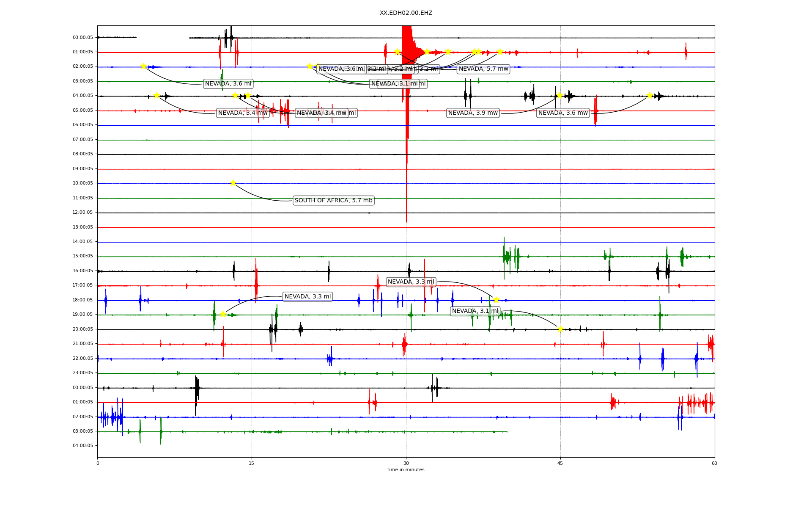Click the yellow star on the green 19:00:05 trace
The image size is (812, 508).
click(x=223, y=314)
